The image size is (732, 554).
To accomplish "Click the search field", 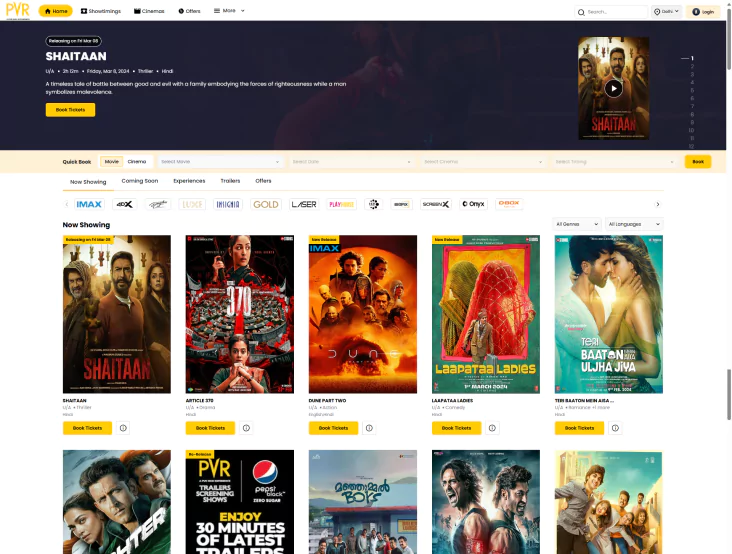I will tap(611, 12).
